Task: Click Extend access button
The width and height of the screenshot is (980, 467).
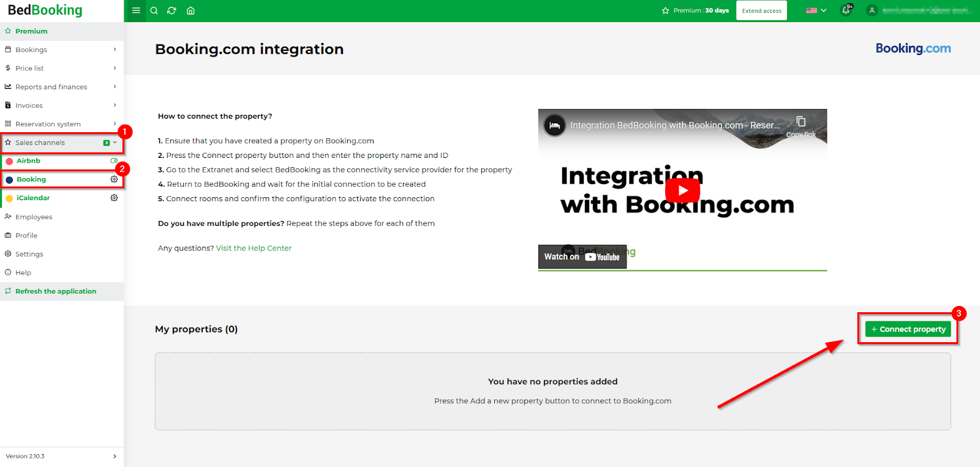Action: [x=761, y=10]
